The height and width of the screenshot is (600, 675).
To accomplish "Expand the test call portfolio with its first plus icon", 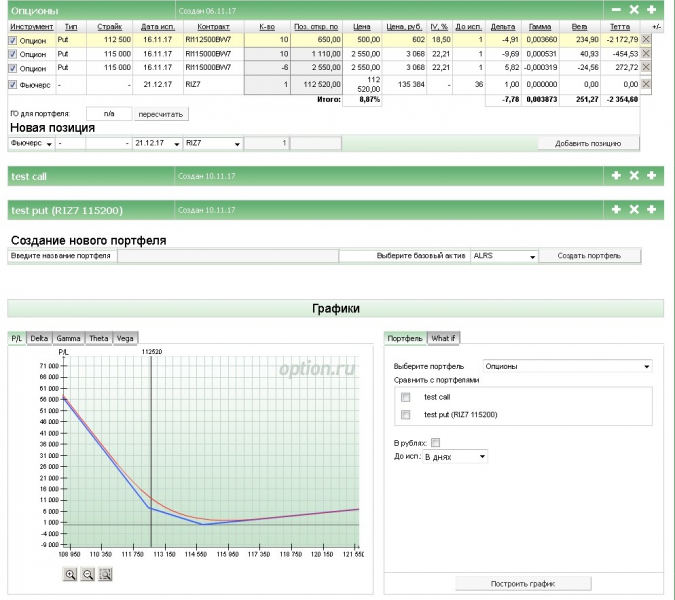I will (616, 175).
